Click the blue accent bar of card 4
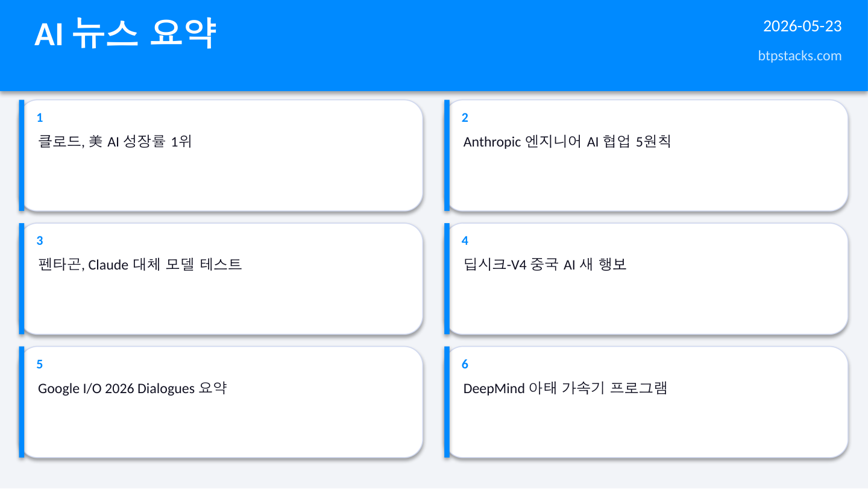This screenshot has width=868, height=489. (x=447, y=279)
